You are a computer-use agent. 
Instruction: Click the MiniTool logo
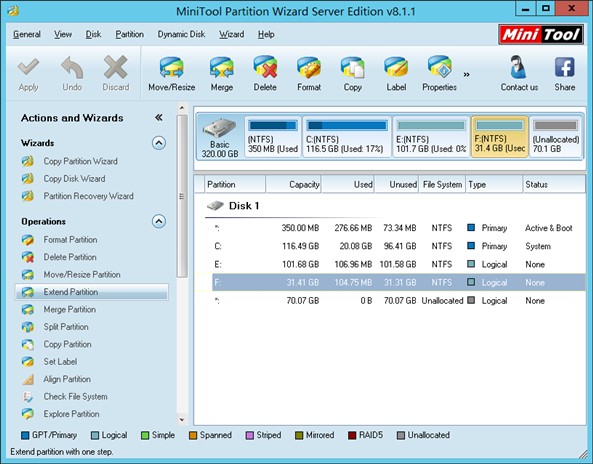(541, 35)
